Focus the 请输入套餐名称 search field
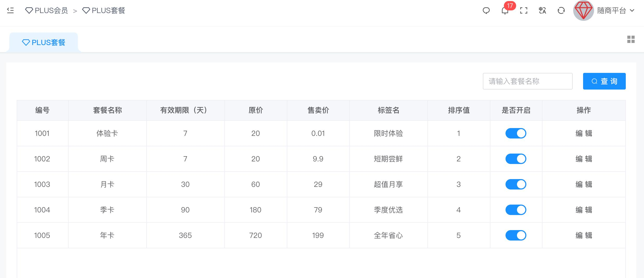The image size is (644, 278). [528, 81]
